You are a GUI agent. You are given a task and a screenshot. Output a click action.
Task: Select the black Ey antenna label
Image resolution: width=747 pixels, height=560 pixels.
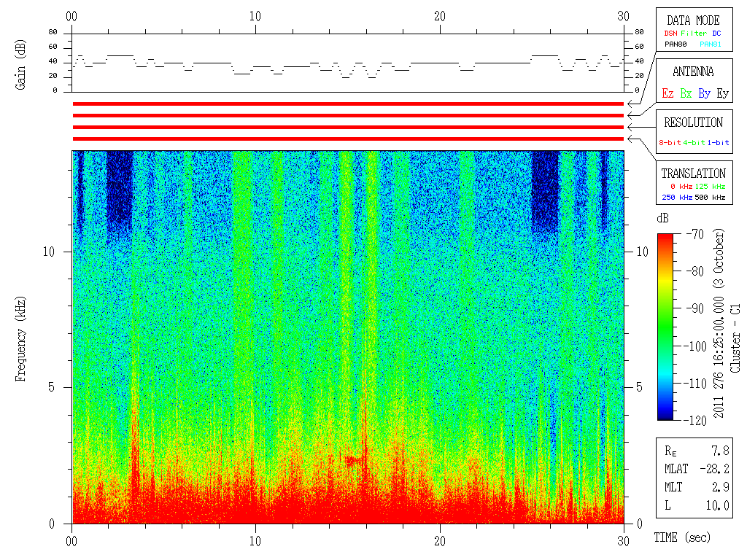point(723,93)
